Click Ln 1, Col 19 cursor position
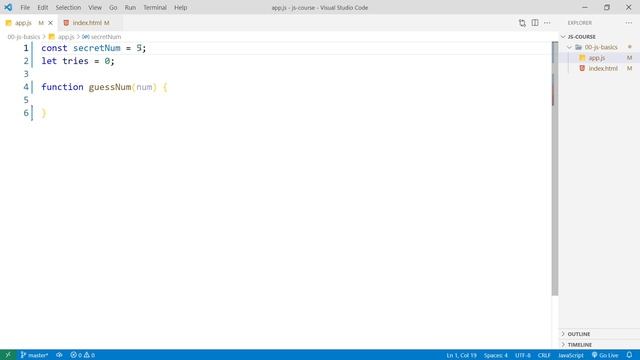This screenshot has height=360, width=640. pos(461,355)
